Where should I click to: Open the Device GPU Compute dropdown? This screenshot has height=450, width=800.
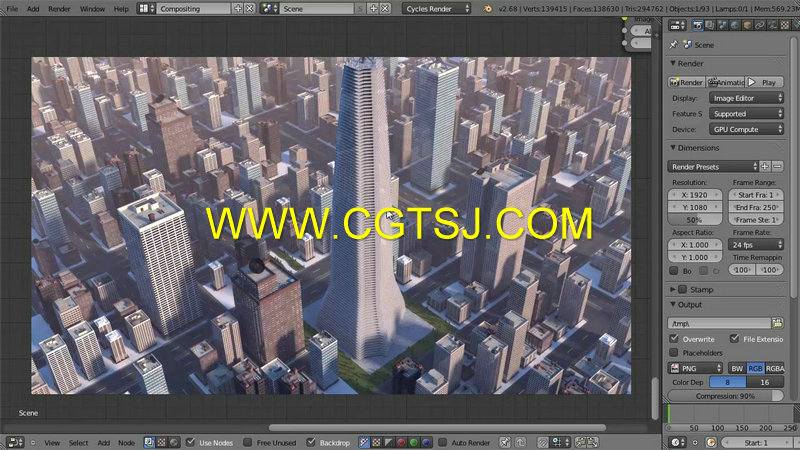point(746,130)
